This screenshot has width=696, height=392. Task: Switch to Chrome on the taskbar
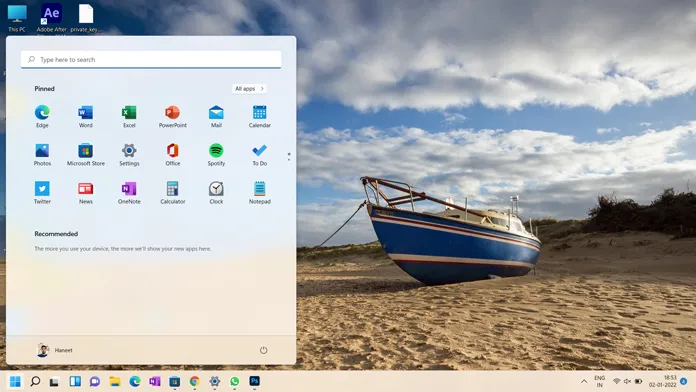click(194, 381)
